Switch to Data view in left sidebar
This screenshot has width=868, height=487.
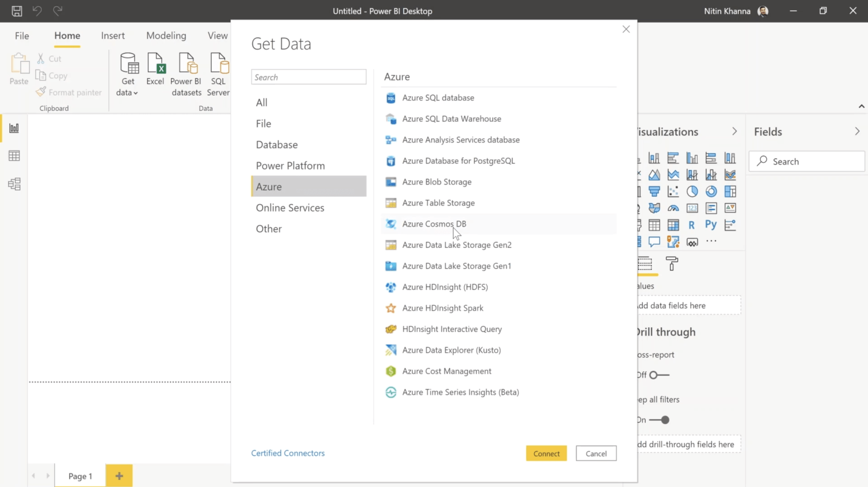14,156
